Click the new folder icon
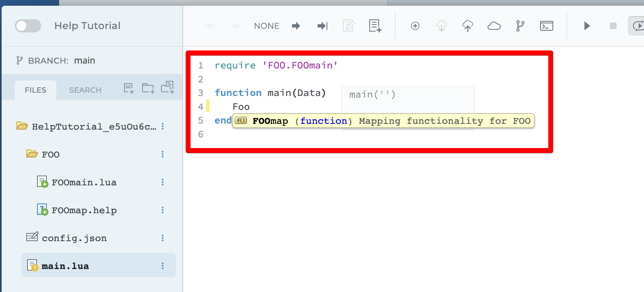The image size is (644, 292). (x=148, y=88)
